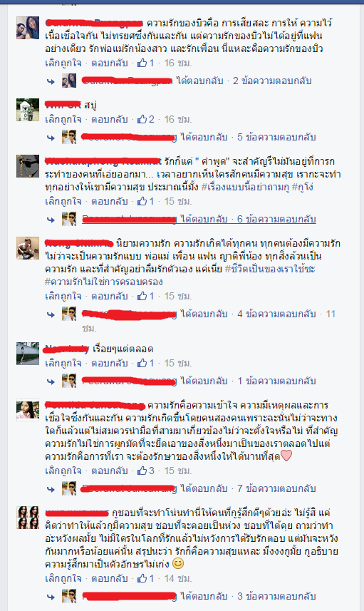Click thumbs-up count showing 3 likes
364x611 pixels.
pos(152,471)
